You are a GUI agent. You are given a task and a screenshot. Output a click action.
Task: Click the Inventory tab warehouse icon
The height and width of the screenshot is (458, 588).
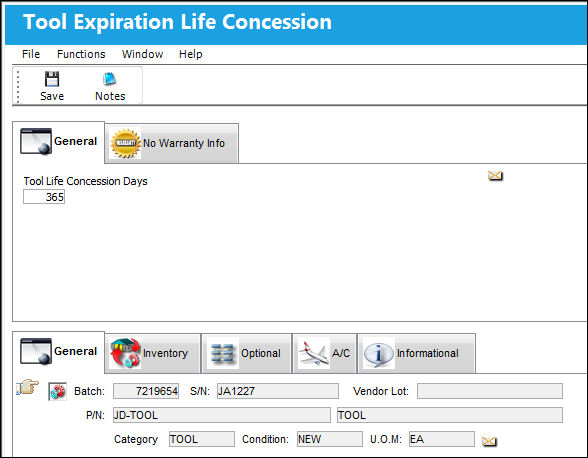coord(125,353)
